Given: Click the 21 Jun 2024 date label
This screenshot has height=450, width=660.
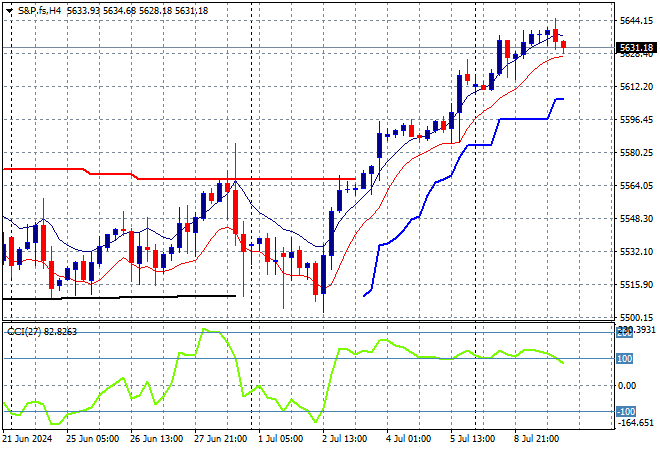Looking at the screenshot, I should [x=27, y=437].
